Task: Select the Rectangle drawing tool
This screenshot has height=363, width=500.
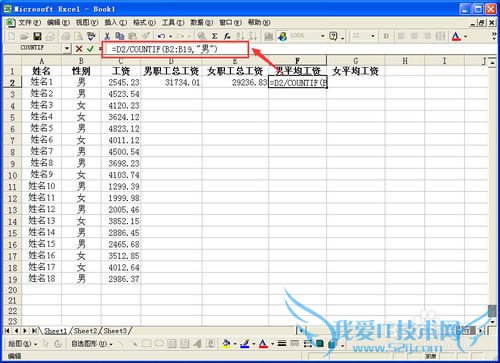Action: pos(147,343)
